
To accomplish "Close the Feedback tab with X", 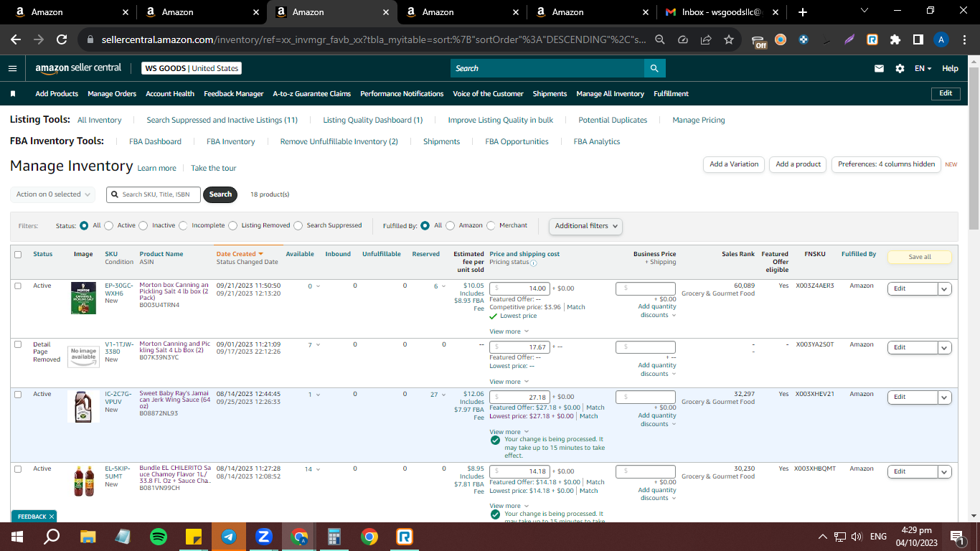I will click(x=52, y=517).
